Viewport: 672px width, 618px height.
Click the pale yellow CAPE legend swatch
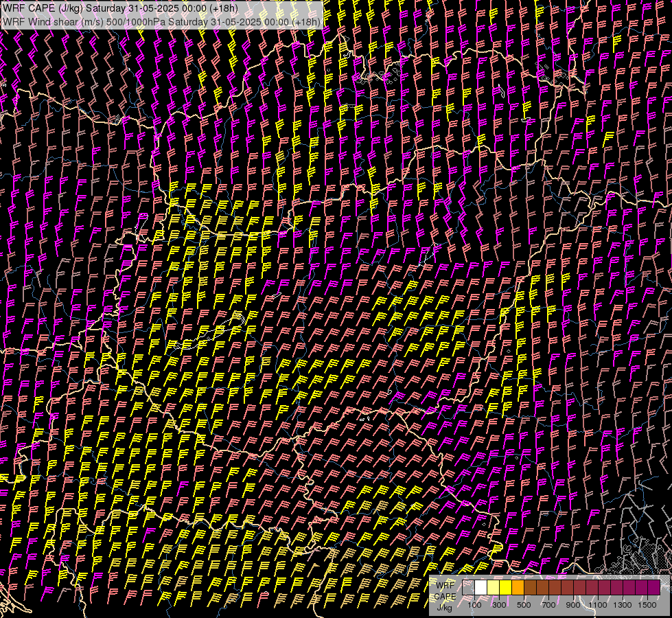(x=494, y=588)
